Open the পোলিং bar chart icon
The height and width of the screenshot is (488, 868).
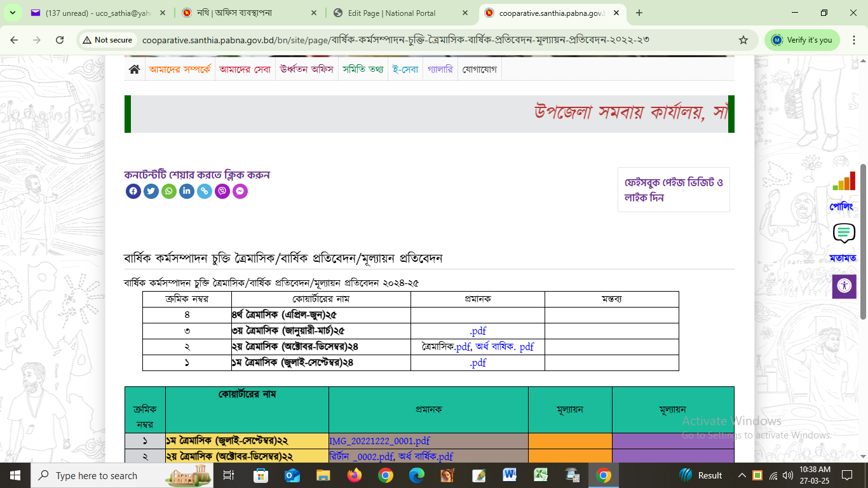[844, 182]
